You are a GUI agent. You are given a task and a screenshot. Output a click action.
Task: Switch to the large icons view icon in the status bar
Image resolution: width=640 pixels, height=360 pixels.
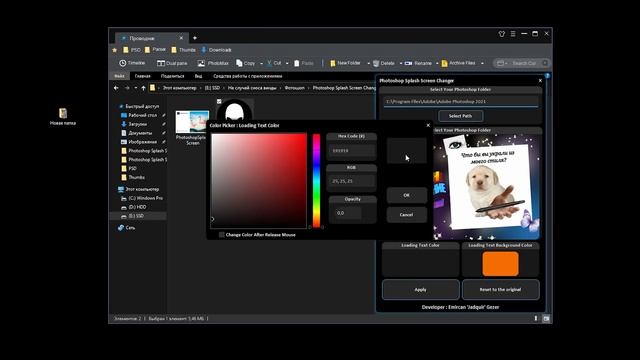pyautogui.click(x=546, y=318)
